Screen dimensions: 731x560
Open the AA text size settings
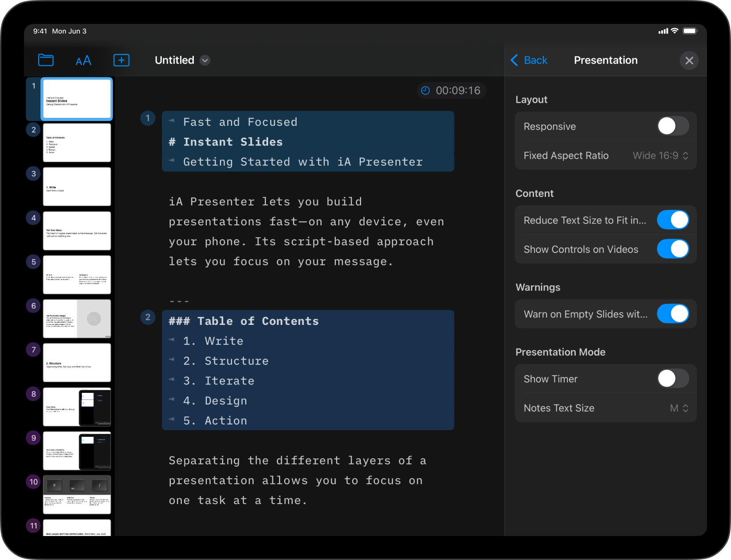pyautogui.click(x=83, y=60)
